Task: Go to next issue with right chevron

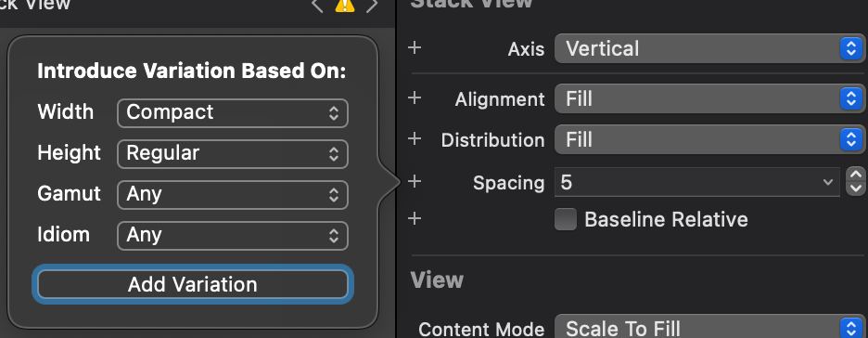Action: point(372,5)
